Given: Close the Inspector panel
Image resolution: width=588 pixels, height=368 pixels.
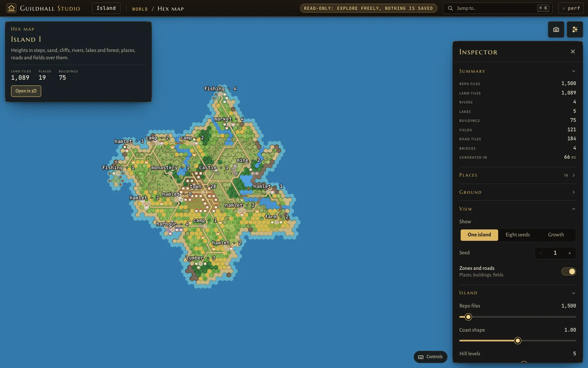Looking at the screenshot, I should (x=572, y=52).
